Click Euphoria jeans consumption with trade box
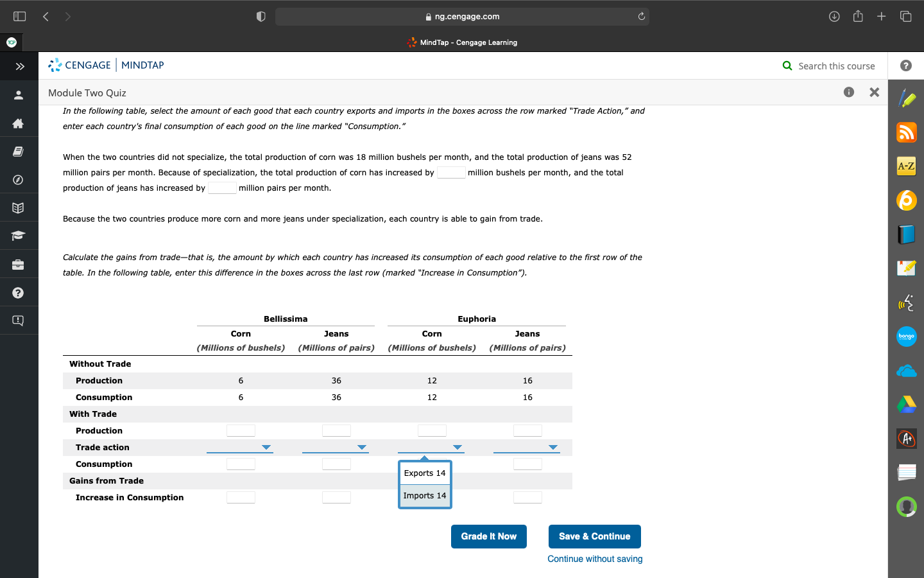This screenshot has height=578, width=924. pyautogui.click(x=527, y=464)
